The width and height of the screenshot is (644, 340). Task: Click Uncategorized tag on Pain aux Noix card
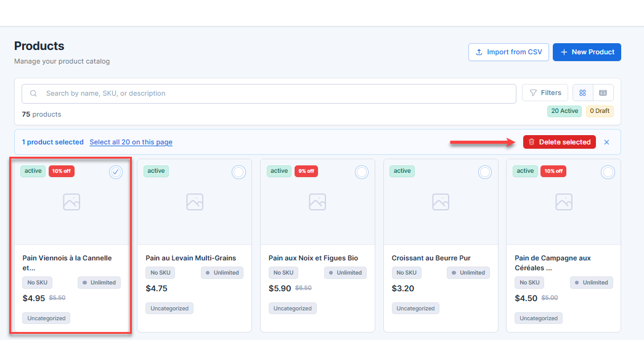point(293,309)
